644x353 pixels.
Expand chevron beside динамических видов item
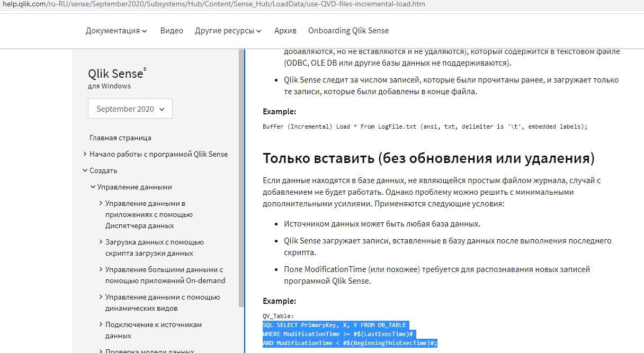point(101,297)
